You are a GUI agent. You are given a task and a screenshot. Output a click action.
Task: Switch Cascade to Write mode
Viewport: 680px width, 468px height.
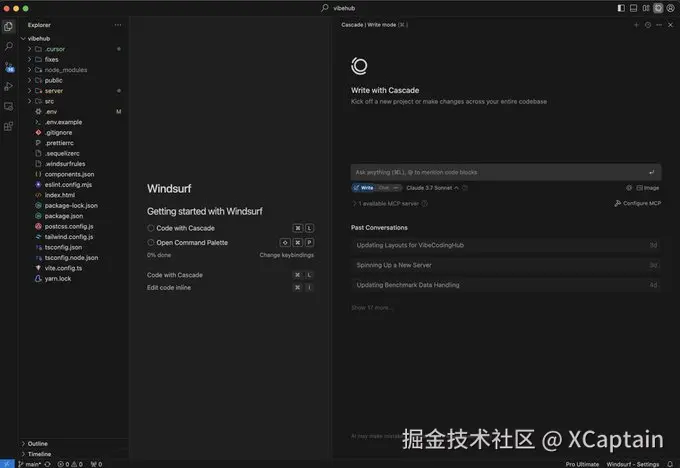363,188
